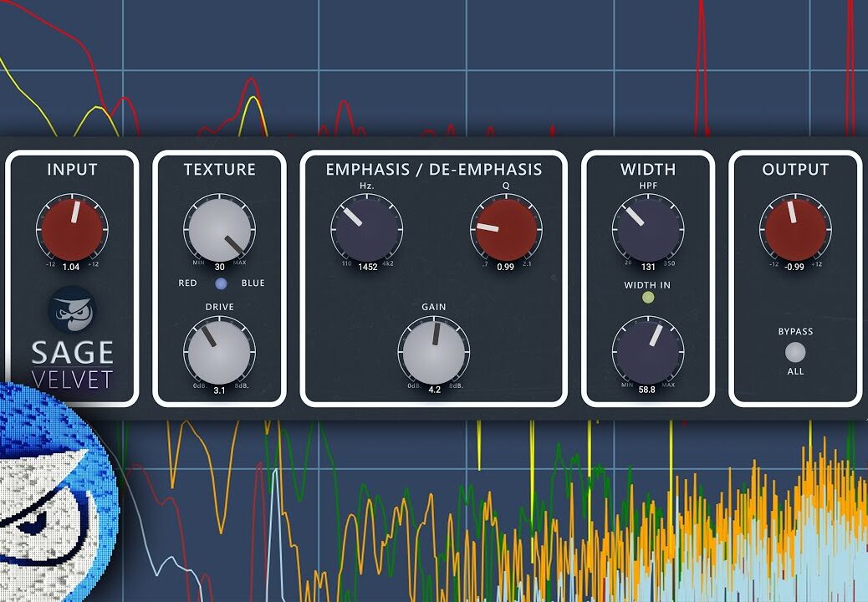This screenshot has height=602, width=868.
Task: Click the width amount knob below WIDTH IN
Action: pos(647,350)
